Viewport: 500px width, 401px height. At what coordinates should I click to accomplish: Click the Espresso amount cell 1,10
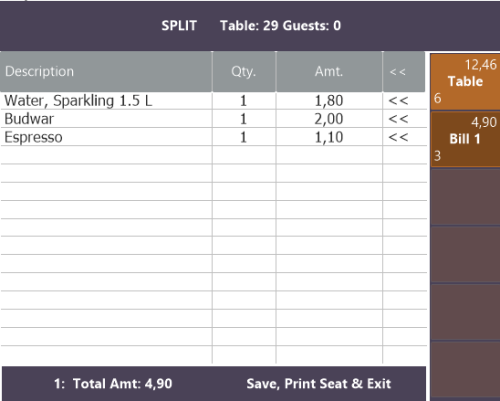(329, 137)
